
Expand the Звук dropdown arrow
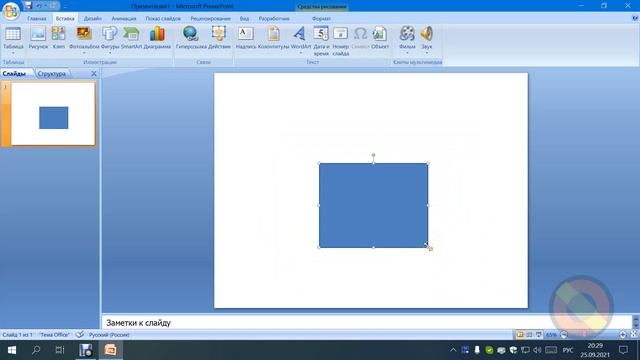click(x=427, y=53)
